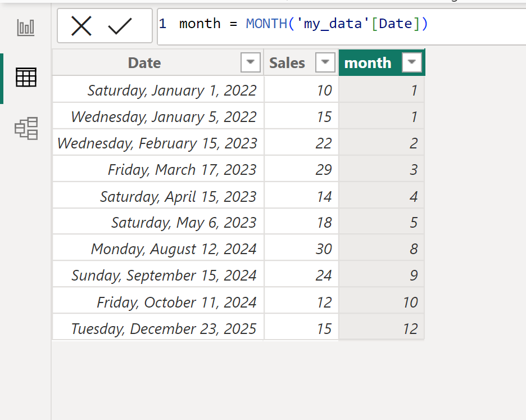Open the month column dropdown arrow
Screen dimensions: 526x420
[x=412, y=63]
